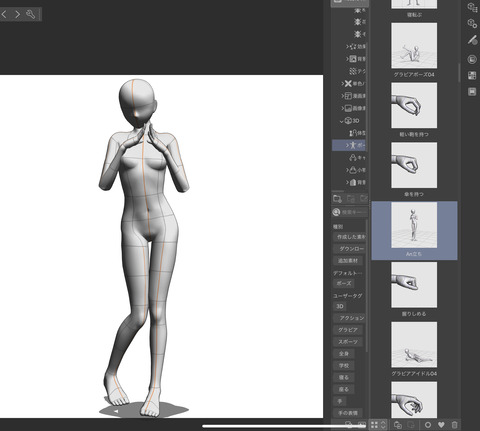Image resolution: width=480 pixels, height=431 pixels.
Task: Collapse the 3D folder chevron
Action: point(341,121)
